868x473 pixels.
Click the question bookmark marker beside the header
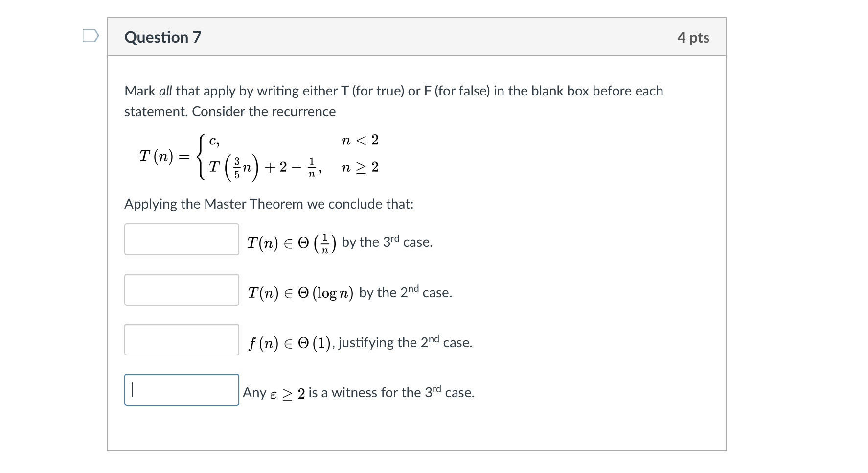click(x=91, y=36)
